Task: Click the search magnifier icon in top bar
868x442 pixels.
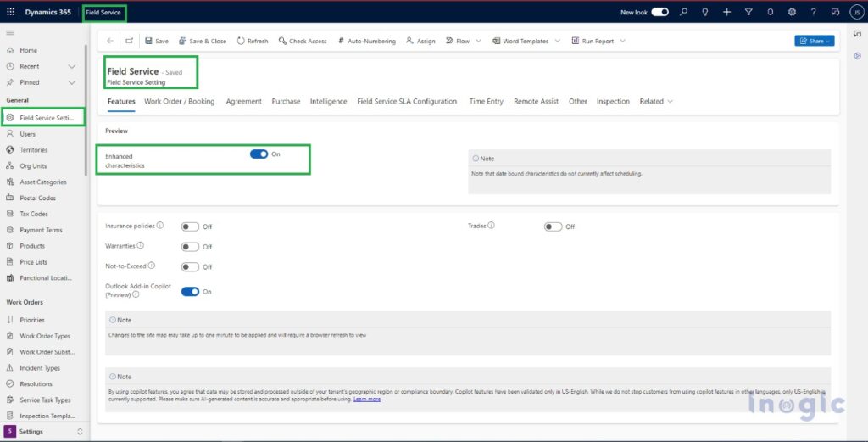Action: click(684, 12)
